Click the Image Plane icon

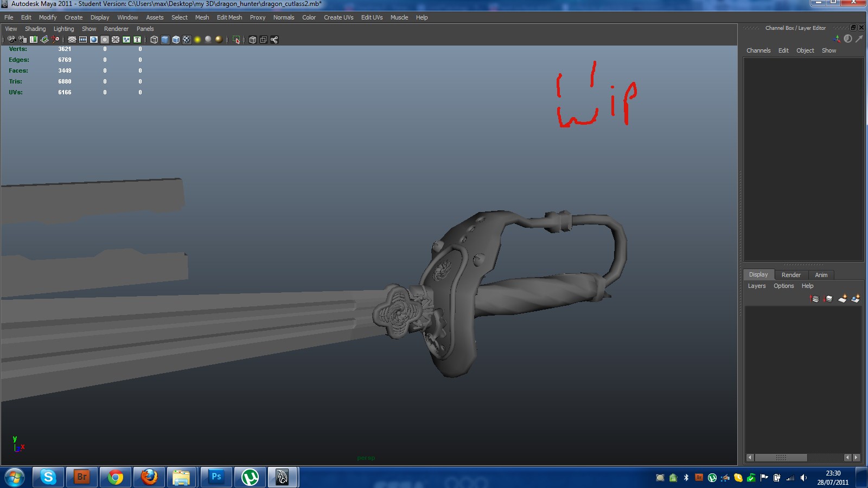pos(44,40)
